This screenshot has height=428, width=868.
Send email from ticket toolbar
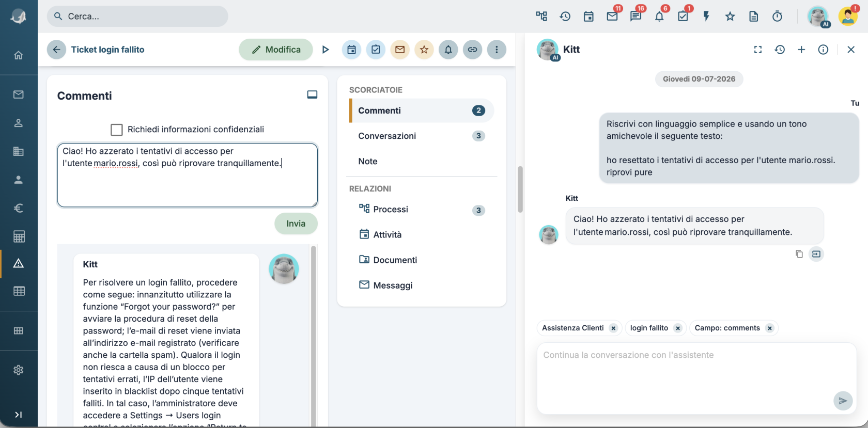click(400, 50)
